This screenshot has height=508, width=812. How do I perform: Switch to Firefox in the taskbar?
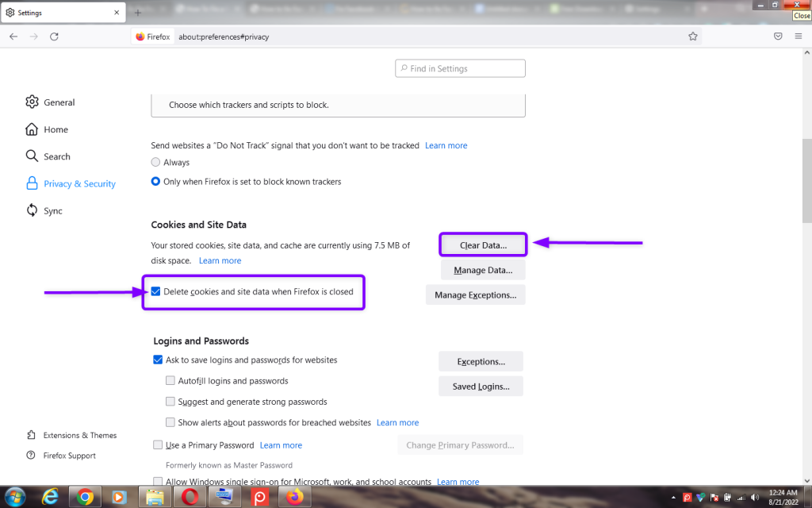click(295, 497)
